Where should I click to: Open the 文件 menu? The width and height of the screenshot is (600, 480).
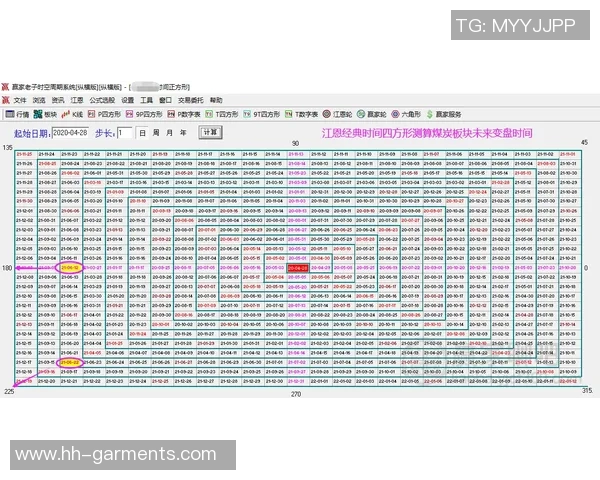pos(19,101)
